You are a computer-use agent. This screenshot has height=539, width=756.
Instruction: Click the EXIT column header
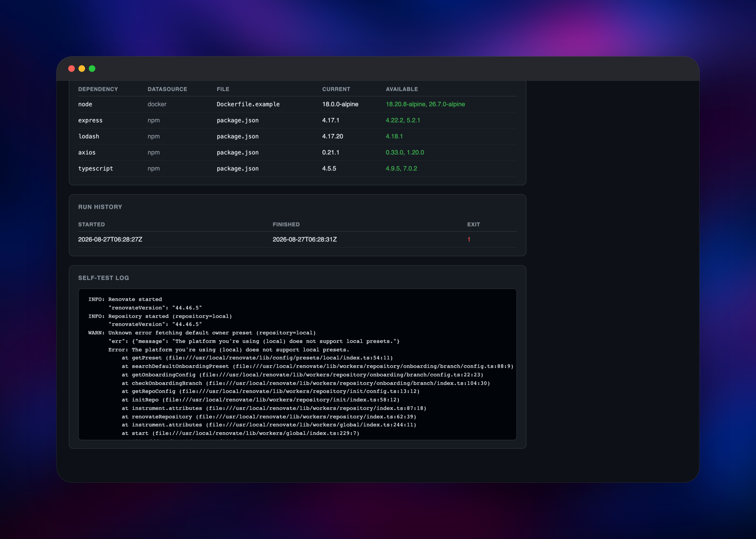click(x=474, y=225)
